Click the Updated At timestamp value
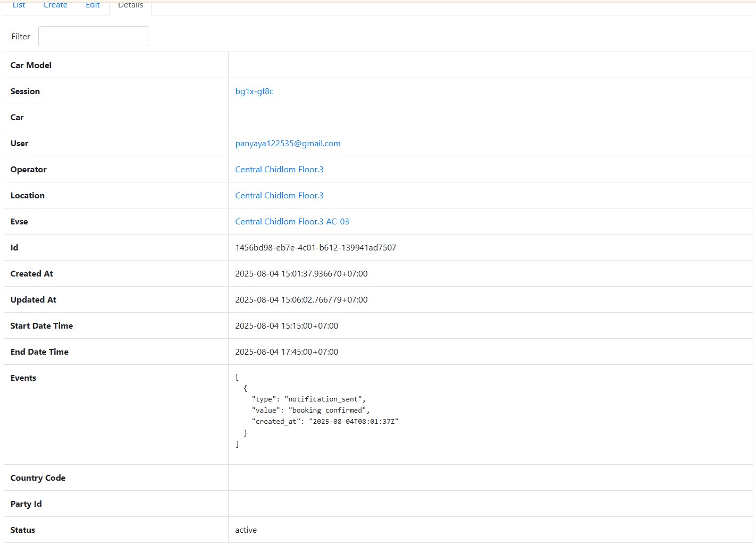 [301, 300]
